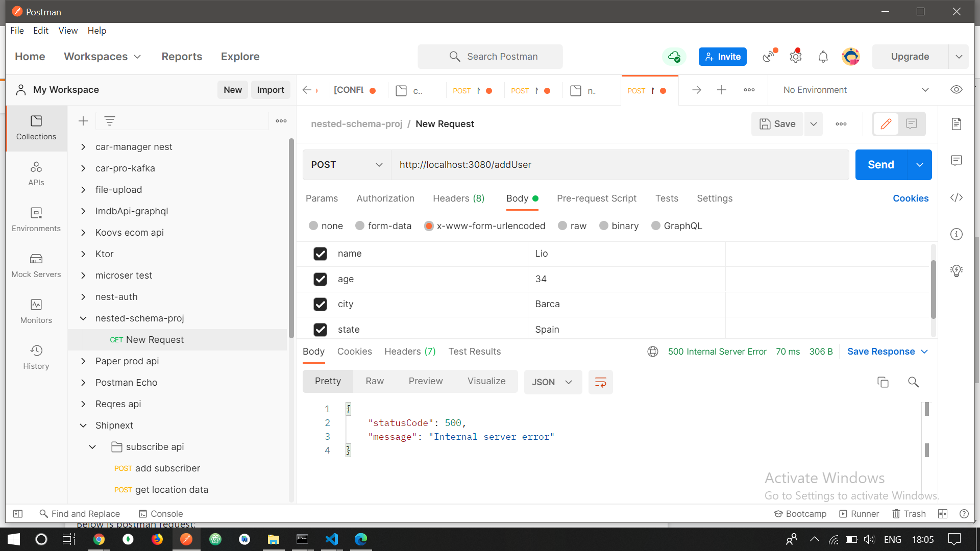Open the user profile avatar

point(851,57)
